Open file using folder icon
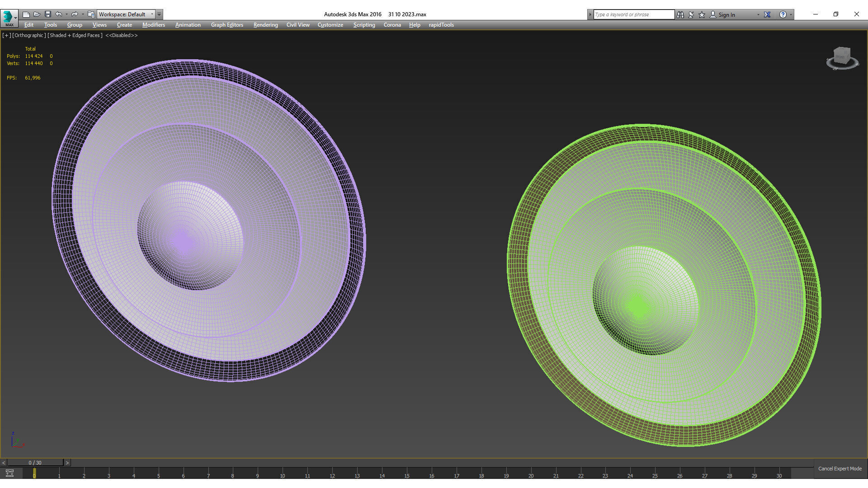 37,14
